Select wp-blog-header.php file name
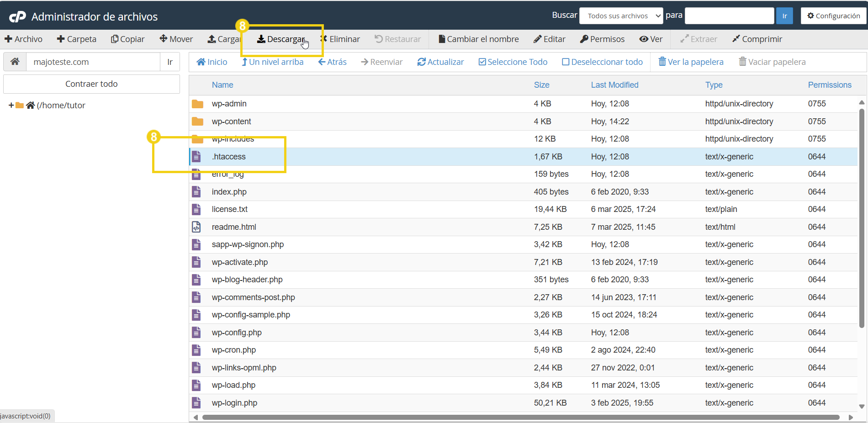 point(247,280)
